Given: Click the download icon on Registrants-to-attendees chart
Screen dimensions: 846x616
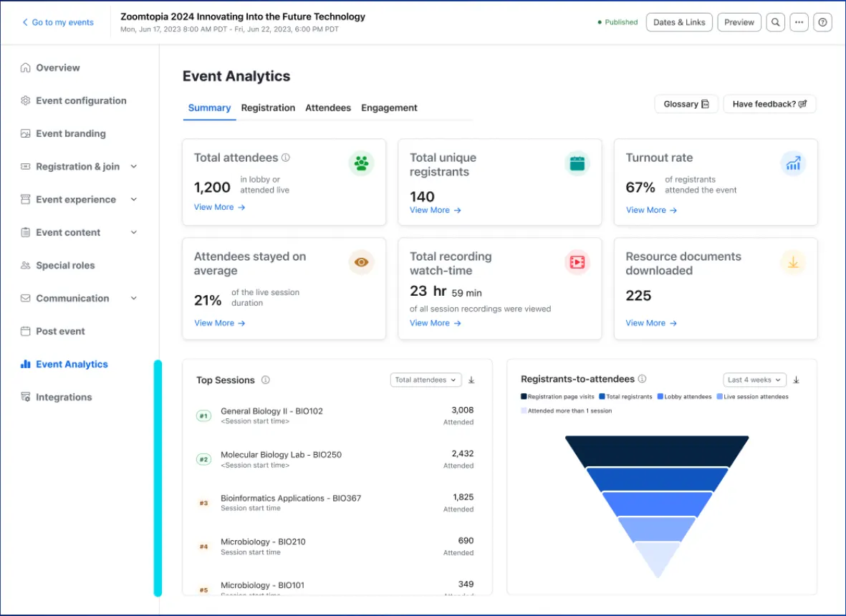Looking at the screenshot, I should click(x=796, y=380).
